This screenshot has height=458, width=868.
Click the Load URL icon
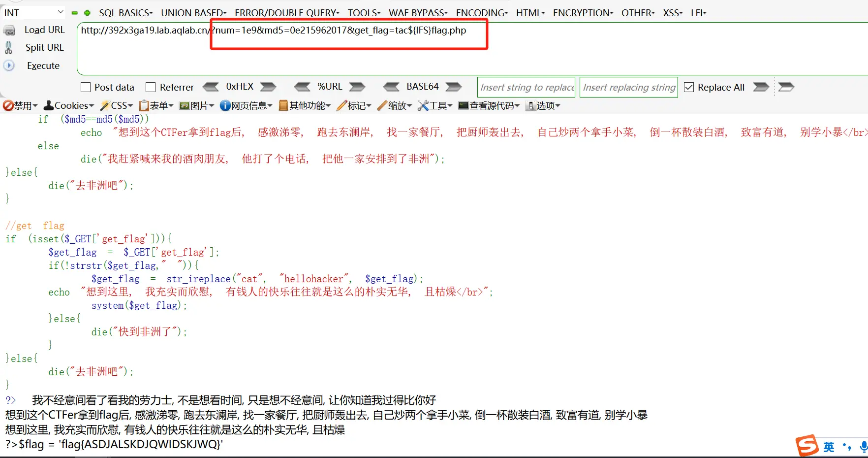coord(9,31)
